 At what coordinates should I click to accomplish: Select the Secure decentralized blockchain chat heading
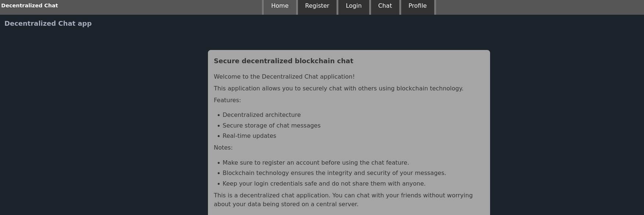click(284, 61)
